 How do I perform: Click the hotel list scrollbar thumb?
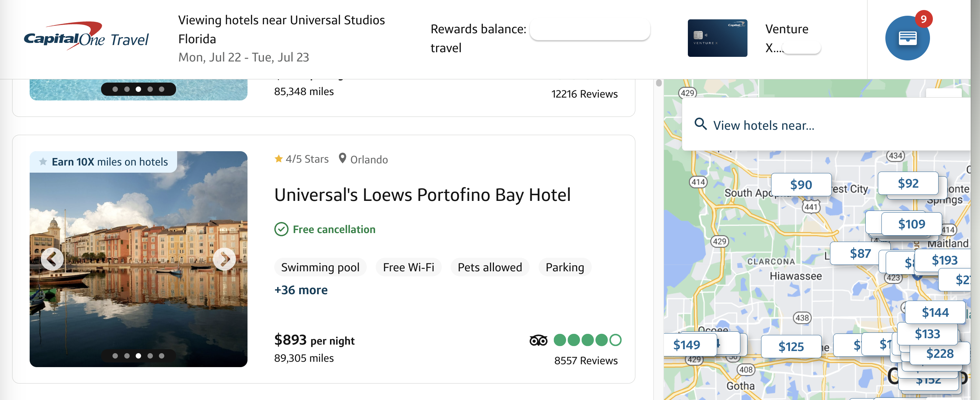(659, 83)
